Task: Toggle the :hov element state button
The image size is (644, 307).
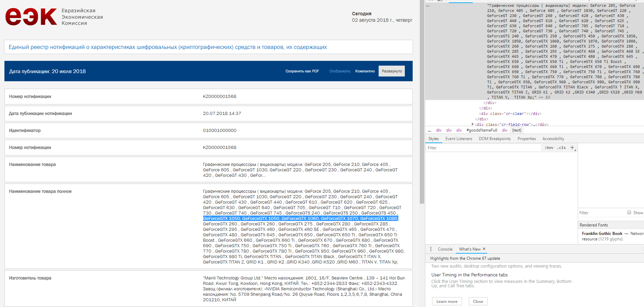Action: [549, 148]
